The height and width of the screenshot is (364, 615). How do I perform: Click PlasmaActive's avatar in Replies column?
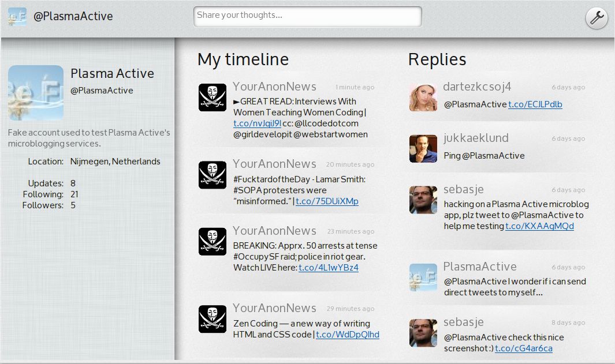click(x=423, y=277)
